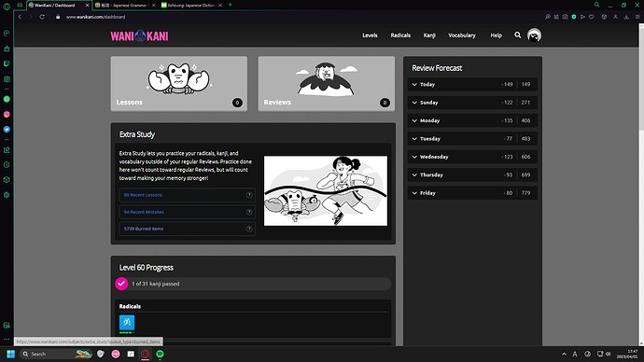Click help icon beside Recent Mistakes

point(249,212)
